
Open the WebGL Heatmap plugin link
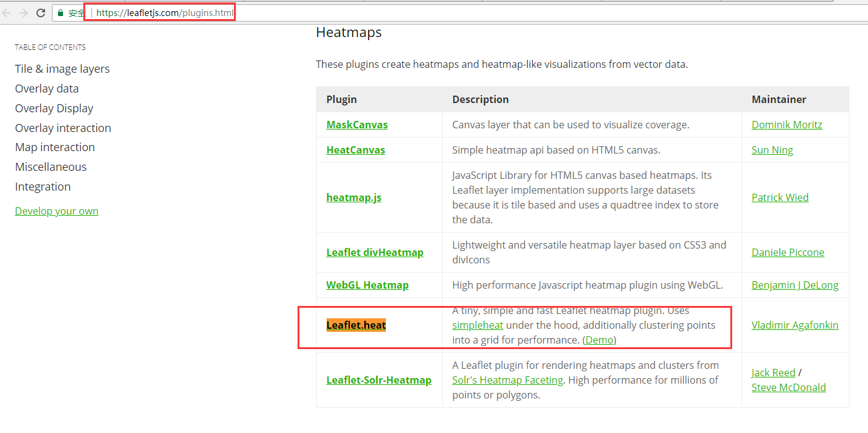367,285
